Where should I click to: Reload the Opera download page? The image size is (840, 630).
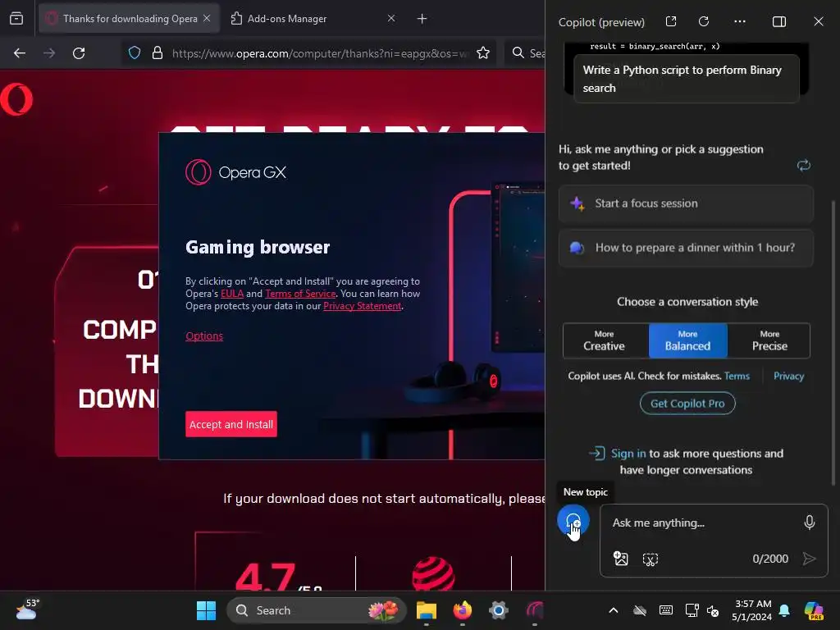pyautogui.click(x=79, y=53)
